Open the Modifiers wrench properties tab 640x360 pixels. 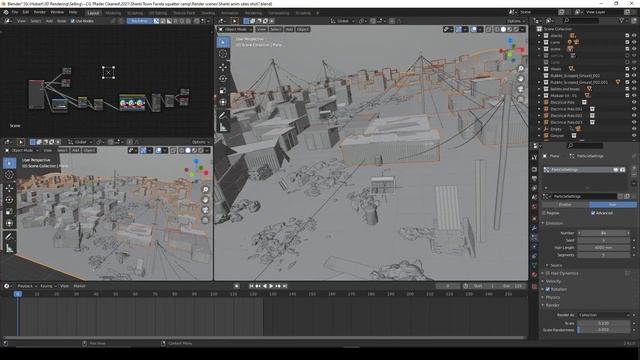pyautogui.click(x=534, y=228)
